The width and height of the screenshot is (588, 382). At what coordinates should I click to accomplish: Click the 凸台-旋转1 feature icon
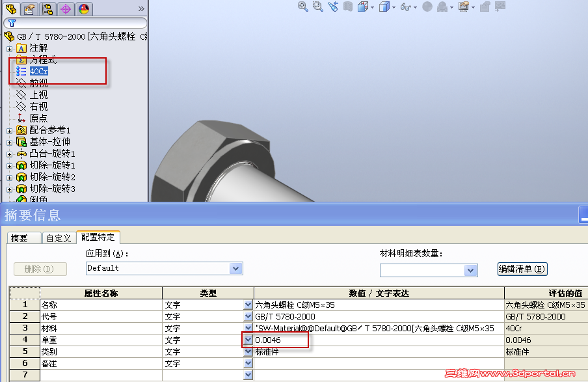pos(21,154)
